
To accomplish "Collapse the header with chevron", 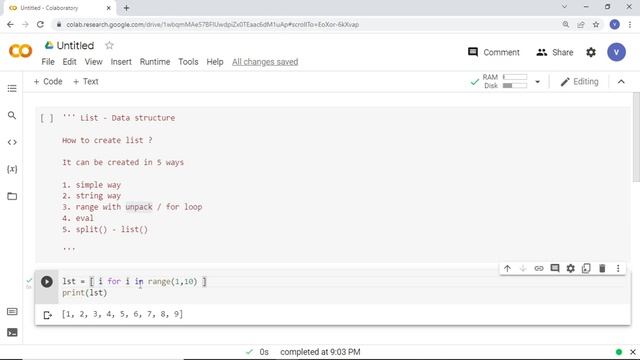I will click(x=621, y=82).
